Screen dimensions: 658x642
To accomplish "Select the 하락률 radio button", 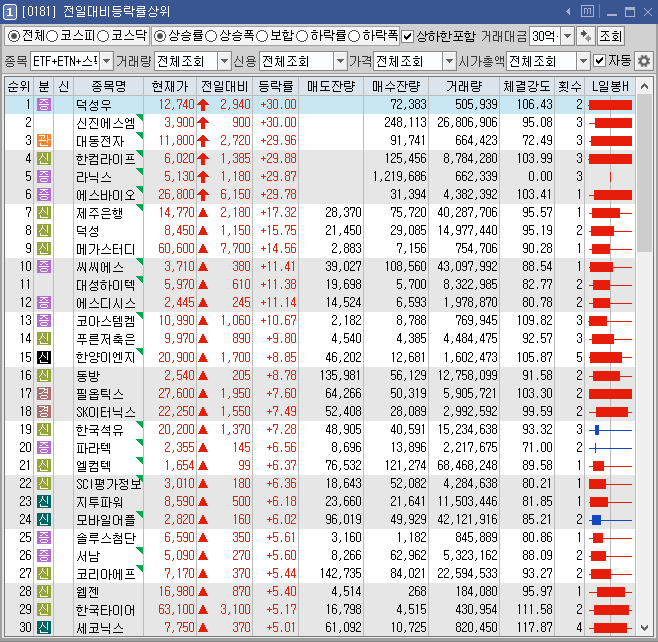I will tap(302, 36).
